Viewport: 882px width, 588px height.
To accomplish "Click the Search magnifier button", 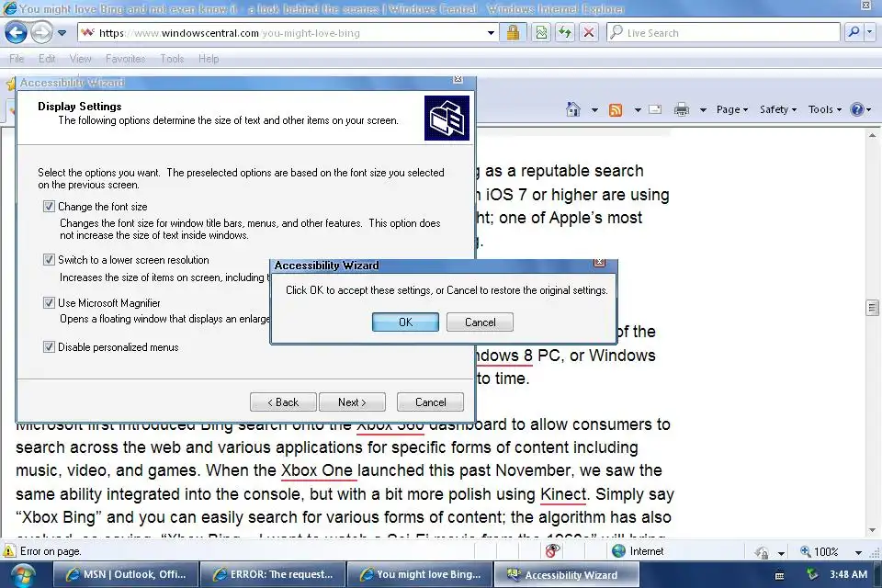I will click(x=854, y=33).
